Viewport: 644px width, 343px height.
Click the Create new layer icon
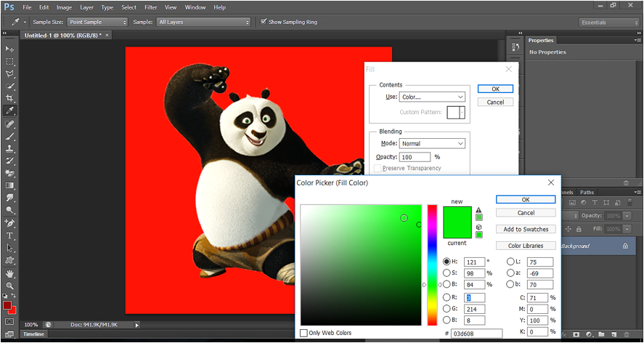[x=614, y=334]
